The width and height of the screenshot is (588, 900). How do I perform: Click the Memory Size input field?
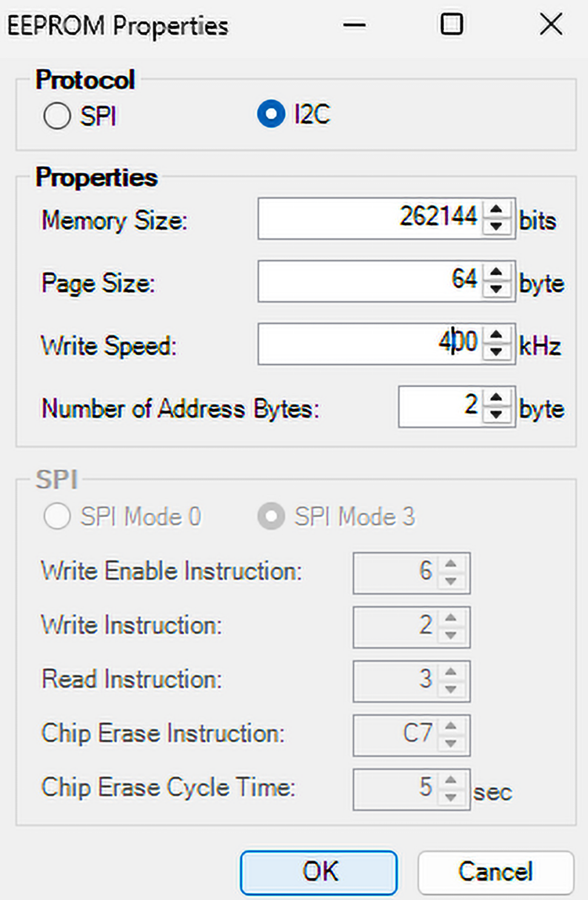(x=370, y=218)
